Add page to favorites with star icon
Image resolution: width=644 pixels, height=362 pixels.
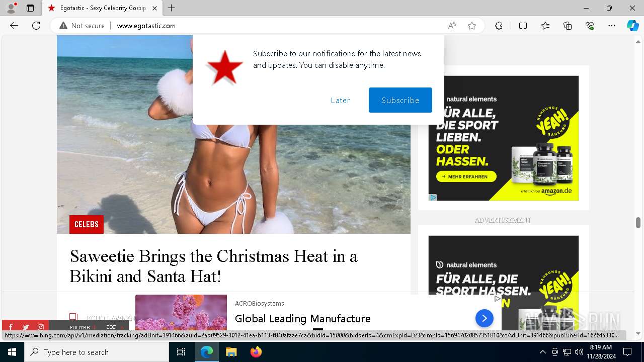tap(472, 26)
